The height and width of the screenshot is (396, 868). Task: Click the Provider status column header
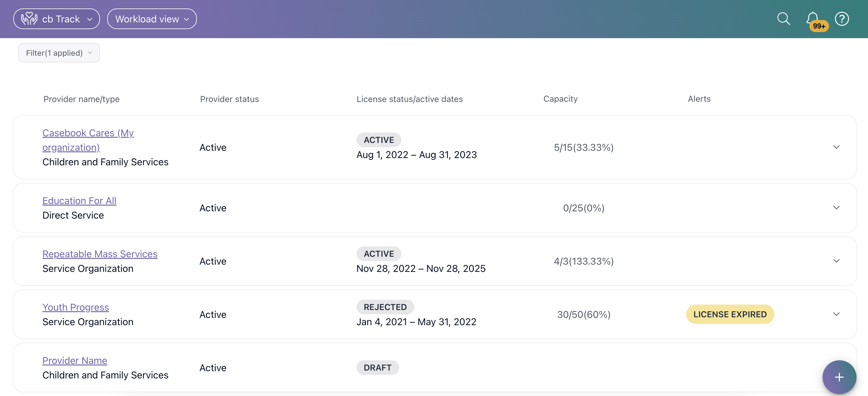pos(230,99)
